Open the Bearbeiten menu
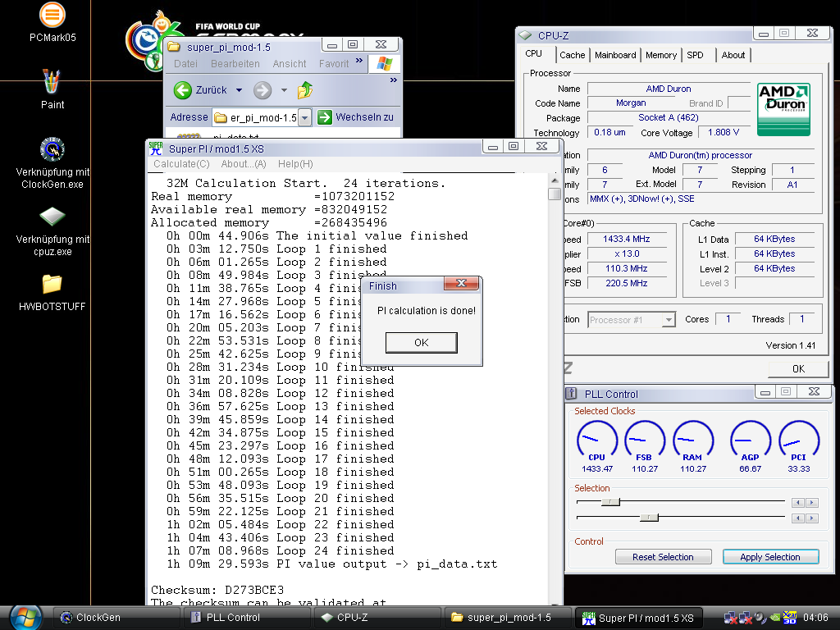 point(235,63)
